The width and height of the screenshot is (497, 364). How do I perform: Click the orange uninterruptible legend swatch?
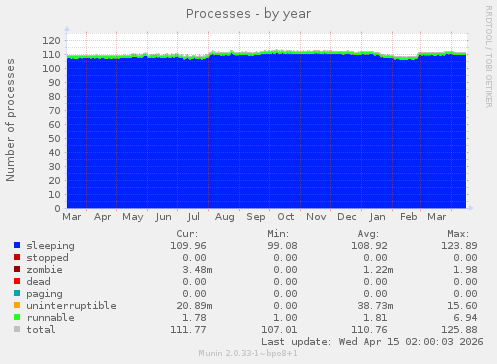pyautogui.click(x=17, y=305)
